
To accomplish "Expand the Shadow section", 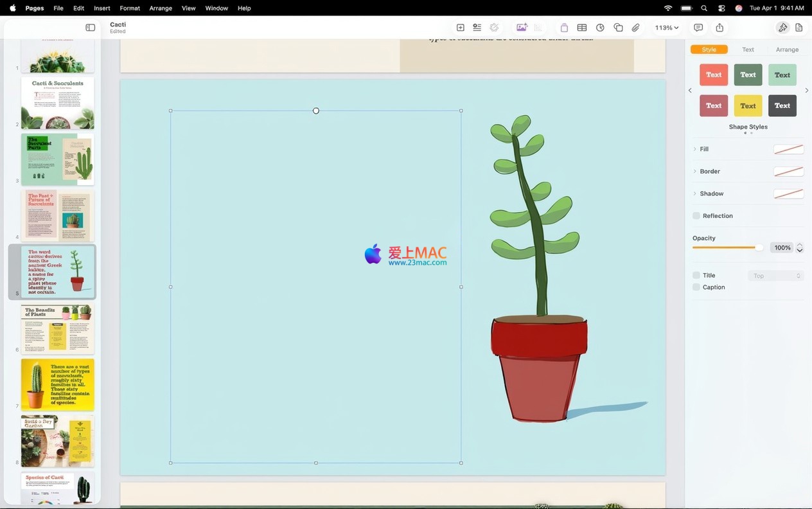I will point(694,193).
